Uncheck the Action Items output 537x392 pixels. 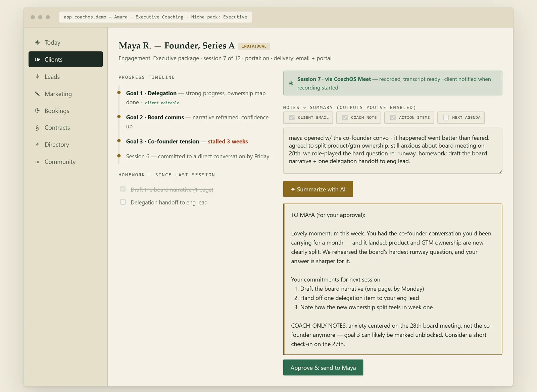[x=393, y=118]
